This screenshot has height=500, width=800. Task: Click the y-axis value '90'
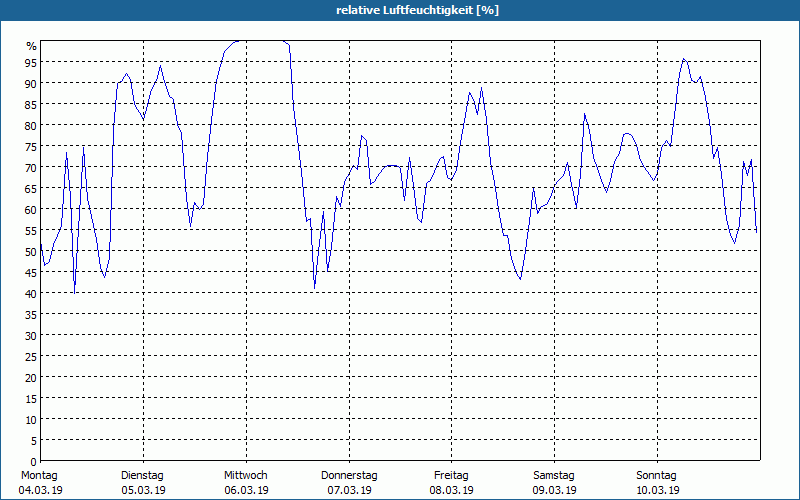pos(31,84)
